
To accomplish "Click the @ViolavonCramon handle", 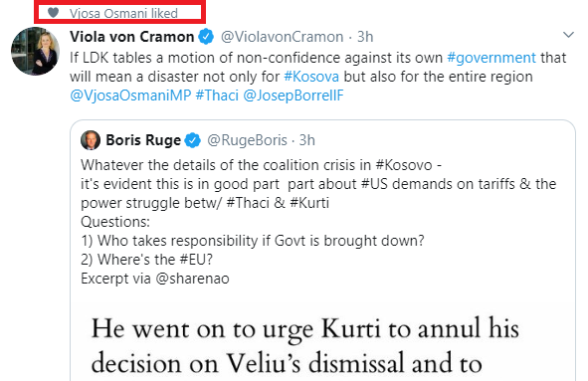I will tap(282, 37).
